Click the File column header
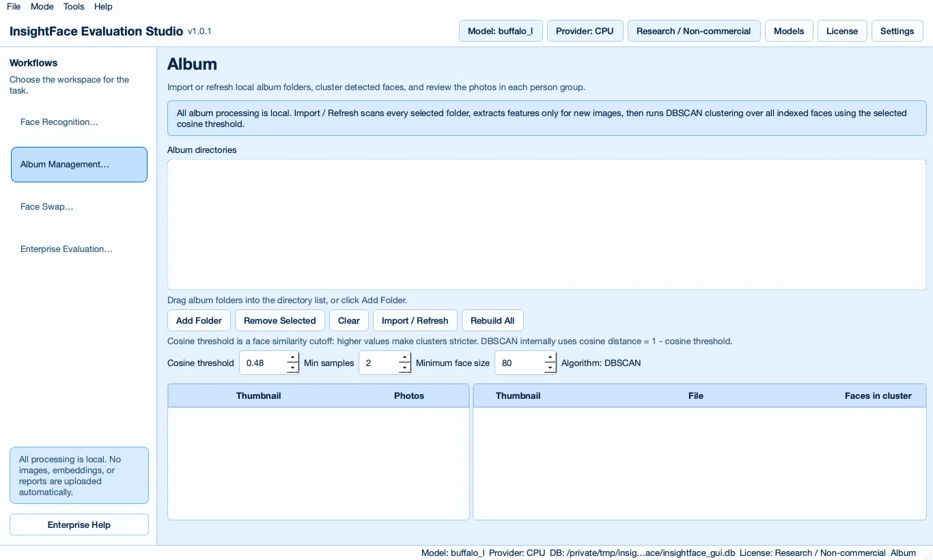Screen dimensions: 933x560 pyautogui.click(x=696, y=395)
